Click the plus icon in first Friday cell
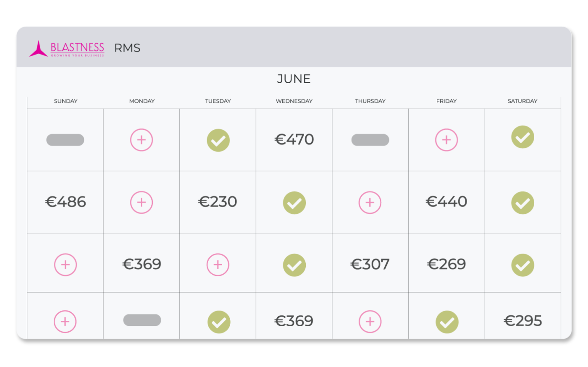 coord(446,140)
